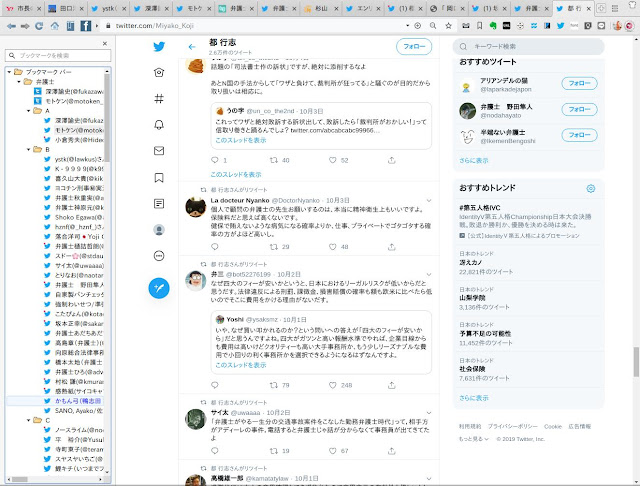640x486 pixels.
Task: Click the Facebook toolbar icon
Action: [86, 26]
